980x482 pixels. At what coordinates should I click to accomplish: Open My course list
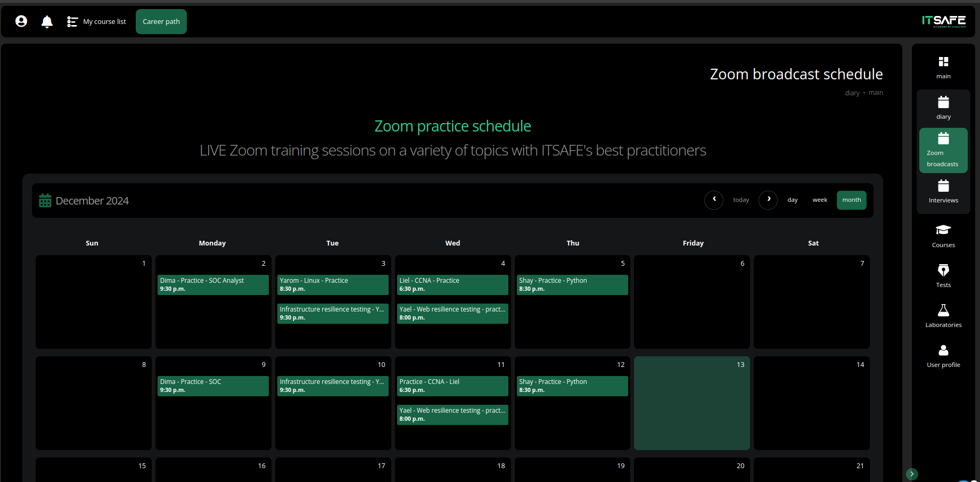[x=97, y=21]
